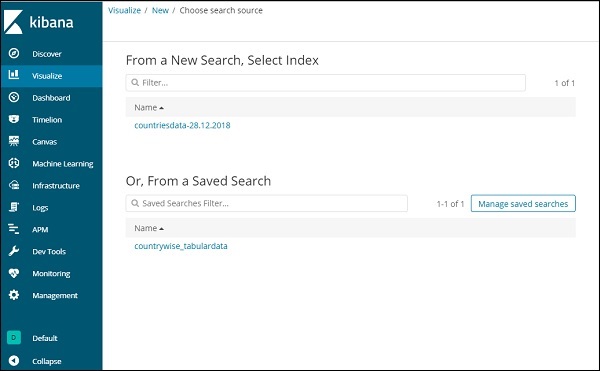Open the Monitoring menu label
The width and height of the screenshot is (600, 371).
(51, 273)
